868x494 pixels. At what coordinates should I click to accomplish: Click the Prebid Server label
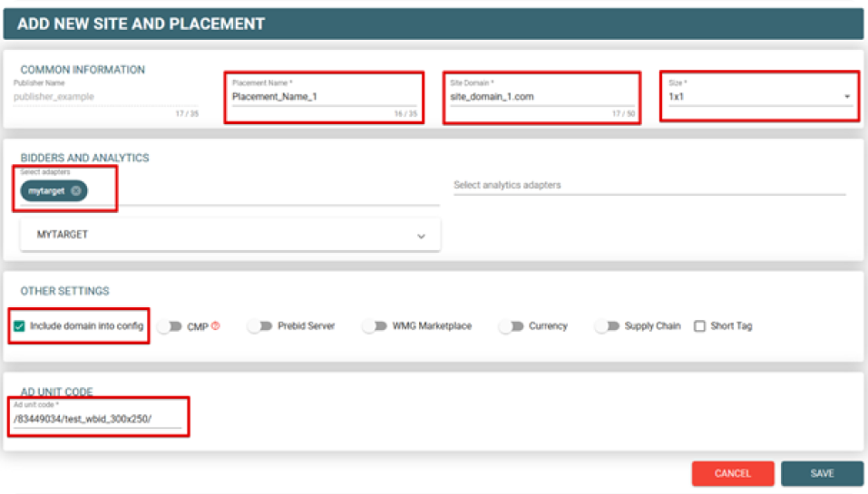307,325
